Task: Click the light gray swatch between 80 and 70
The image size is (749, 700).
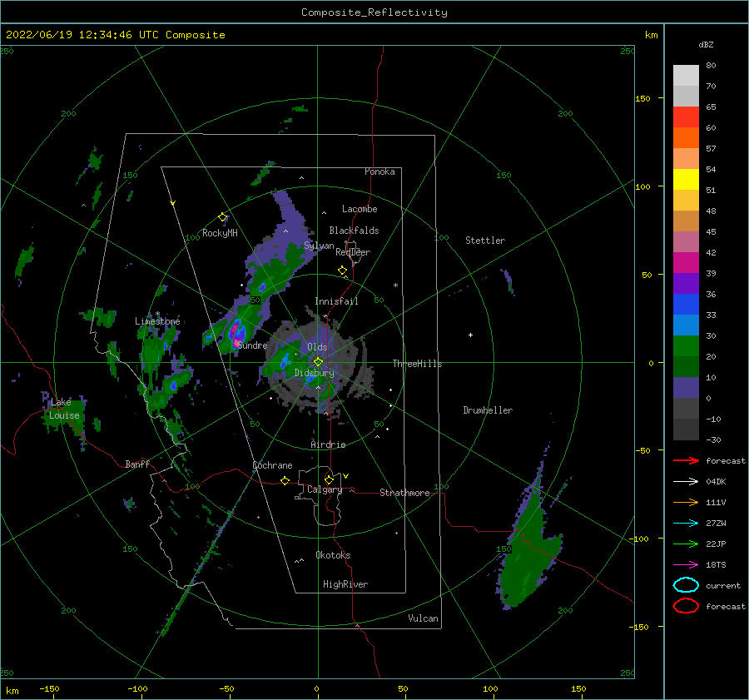Action: (x=686, y=75)
